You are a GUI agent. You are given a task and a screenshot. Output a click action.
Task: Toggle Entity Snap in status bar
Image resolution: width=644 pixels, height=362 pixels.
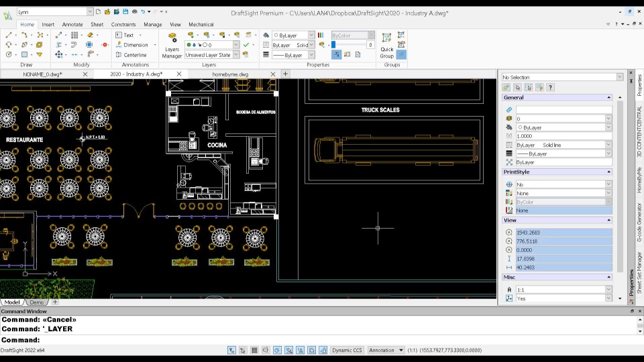coord(288,350)
